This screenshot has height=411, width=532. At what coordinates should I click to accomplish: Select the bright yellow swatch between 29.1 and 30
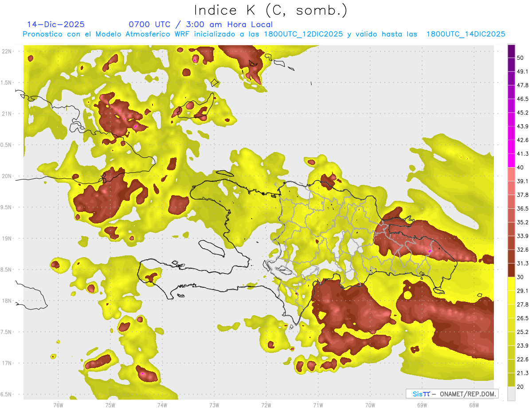coord(512,284)
